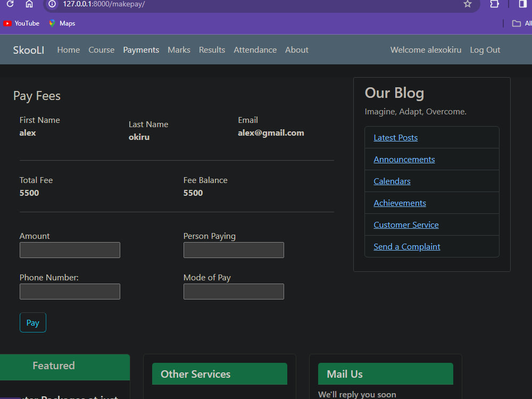Viewport: 532px width, 399px height.
Task: Click the SkooLl brand logo
Action: (x=29, y=50)
